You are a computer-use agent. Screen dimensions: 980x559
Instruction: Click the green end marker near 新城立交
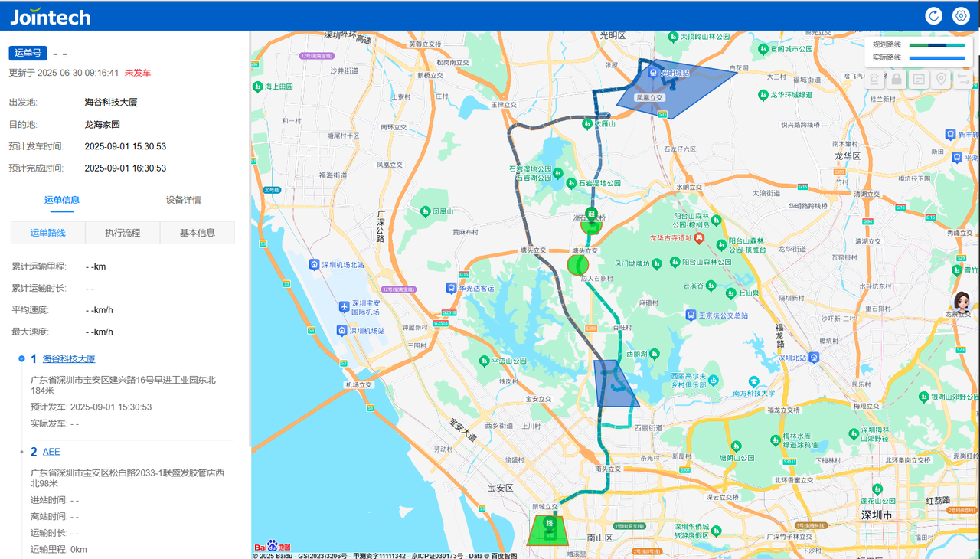(548, 524)
